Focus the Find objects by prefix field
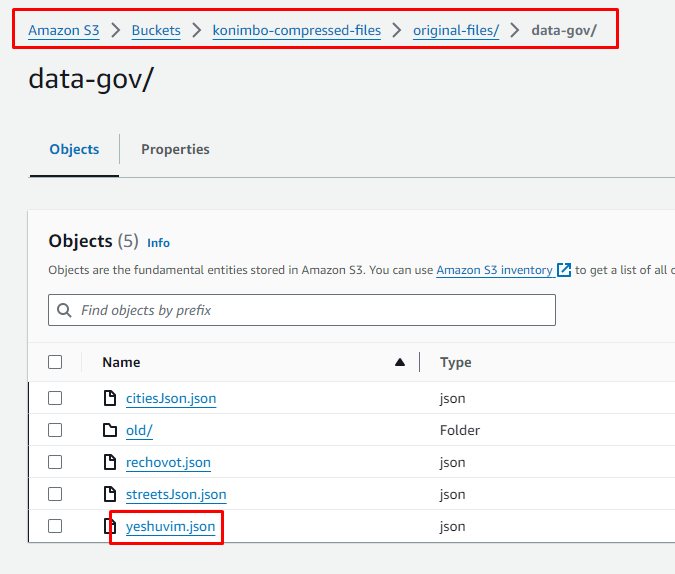The width and height of the screenshot is (675, 574). [302, 310]
